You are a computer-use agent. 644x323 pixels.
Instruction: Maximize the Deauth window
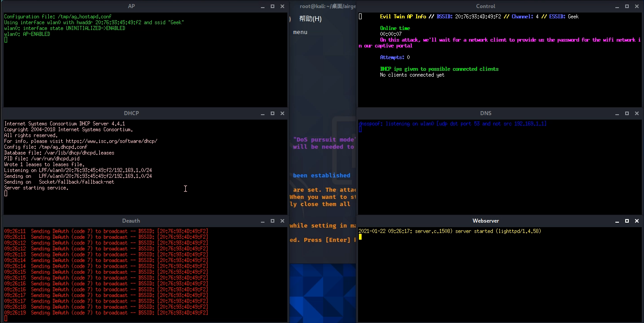273,221
